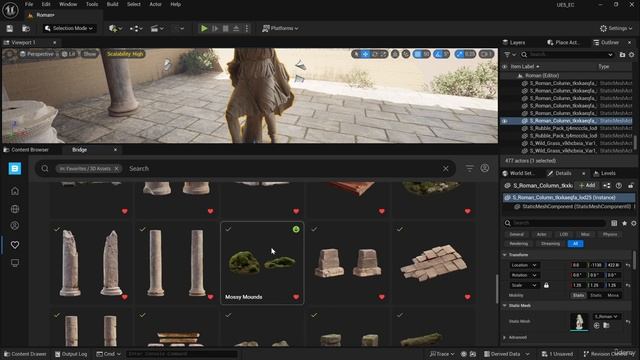Select the translate gizmo in viewport toolbar
Image resolution: width=640 pixels, height=360 pixels.
coord(365,54)
